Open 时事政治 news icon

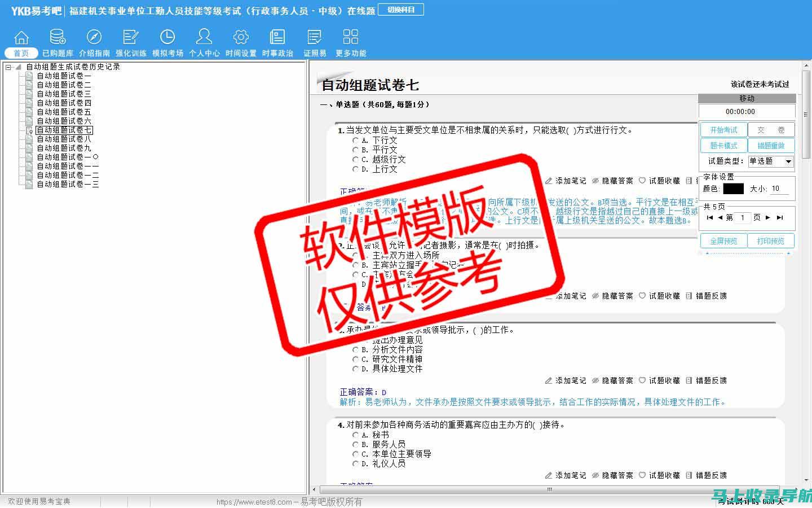[277, 38]
